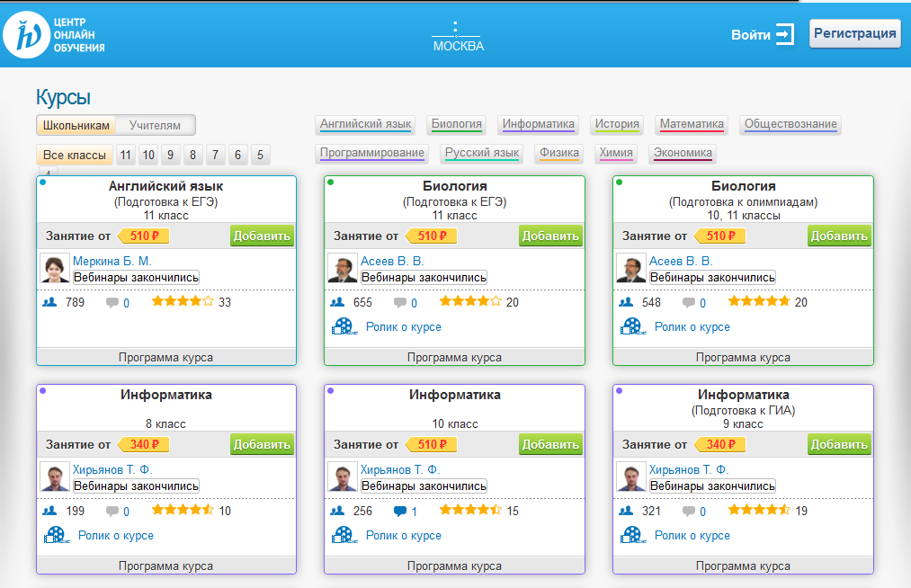
Task: Select Русский язык subject tag
Action: [x=482, y=154]
